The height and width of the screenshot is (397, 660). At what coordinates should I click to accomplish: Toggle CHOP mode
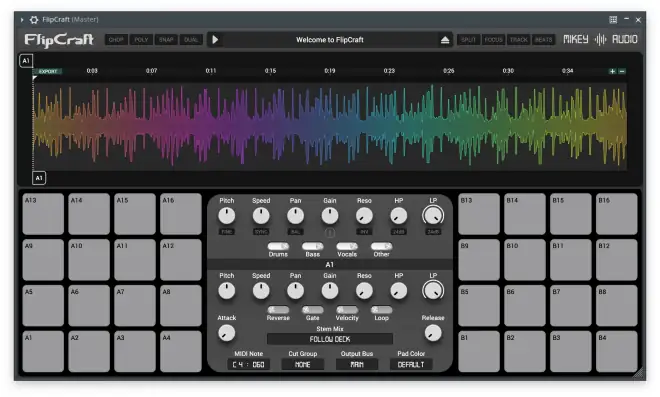click(x=116, y=40)
